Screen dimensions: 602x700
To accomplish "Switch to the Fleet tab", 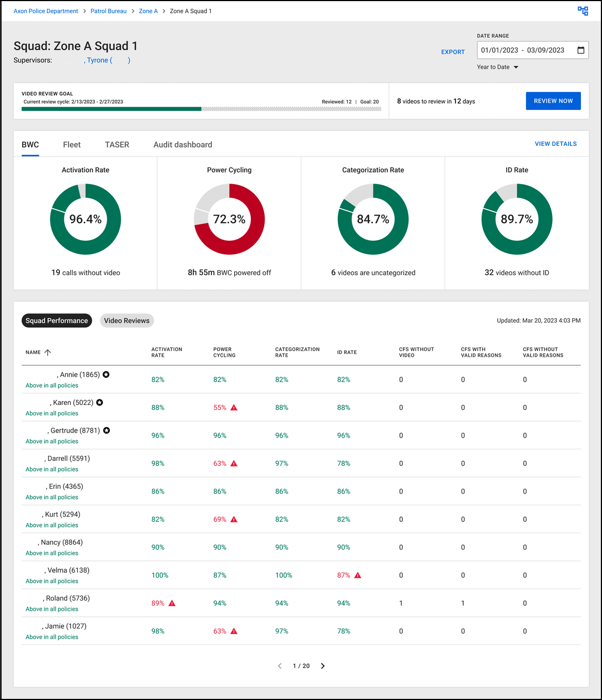I will [x=72, y=144].
